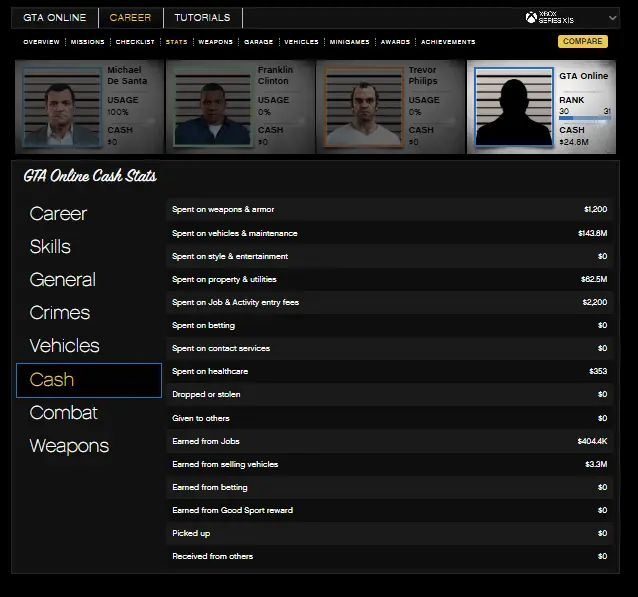Open the MISSIONS sub-navigation link
Screen dimensions: 638x597
tap(87, 42)
